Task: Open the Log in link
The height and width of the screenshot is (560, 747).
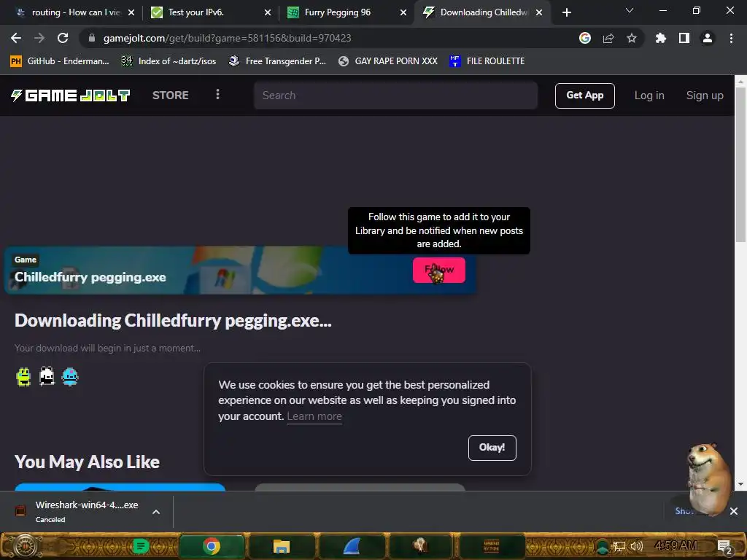Action: pos(649,96)
